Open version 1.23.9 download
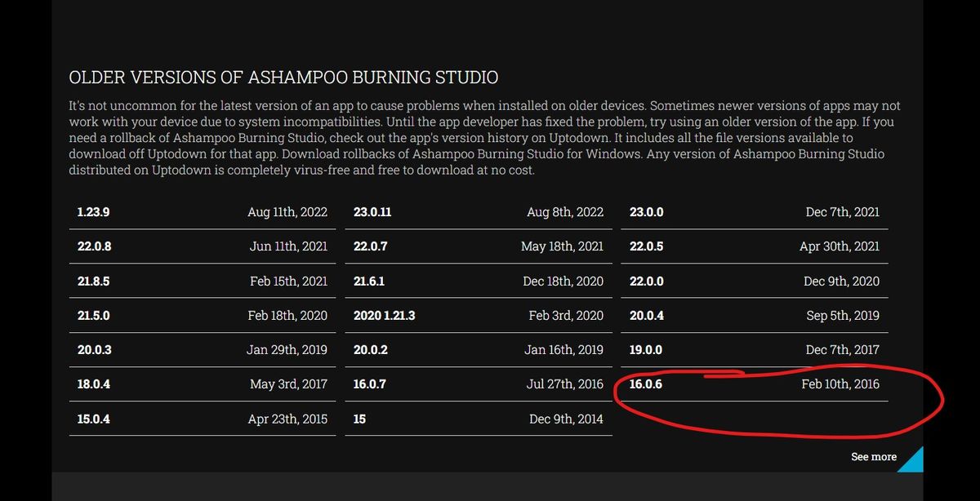The width and height of the screenshot is (980, 501). [93, 212]
